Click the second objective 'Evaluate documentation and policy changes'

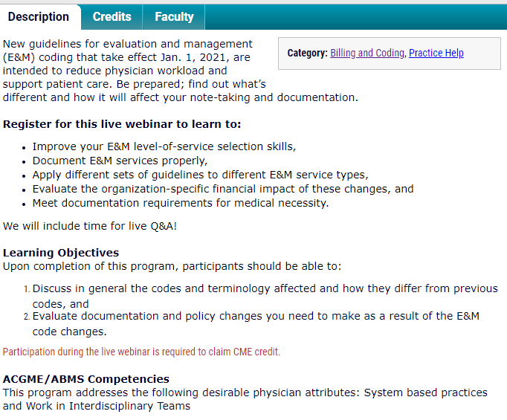click(x=256, y=316)
